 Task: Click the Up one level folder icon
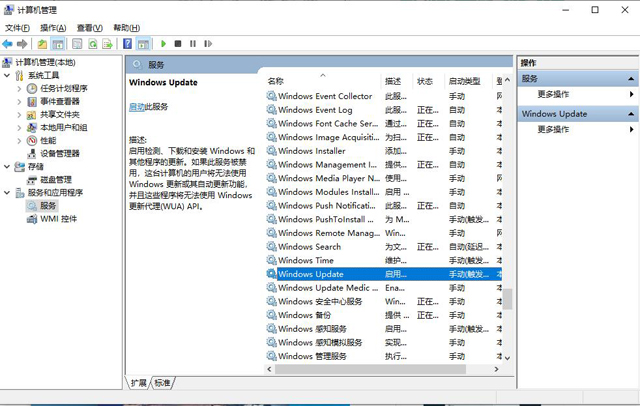(42, 44)
